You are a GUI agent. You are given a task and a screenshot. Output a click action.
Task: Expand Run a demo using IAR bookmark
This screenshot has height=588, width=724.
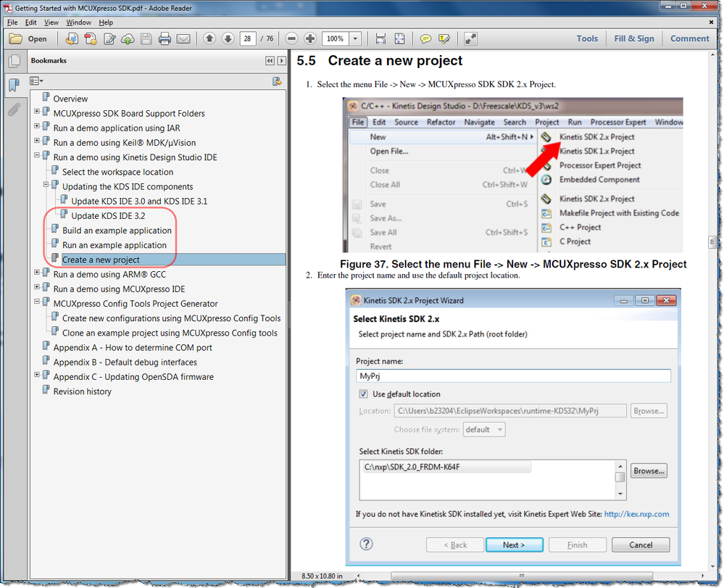point(37,126)
